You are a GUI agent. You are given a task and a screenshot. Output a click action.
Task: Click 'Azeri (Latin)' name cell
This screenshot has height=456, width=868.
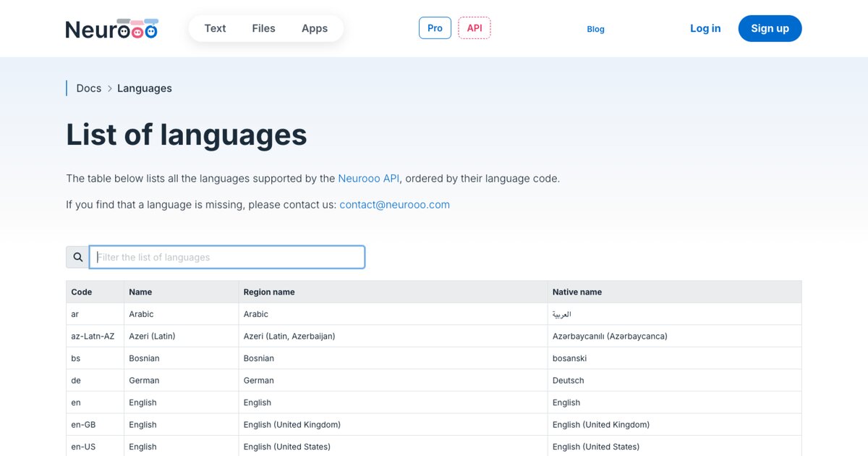pyautogui.click(x=182, y=336)
